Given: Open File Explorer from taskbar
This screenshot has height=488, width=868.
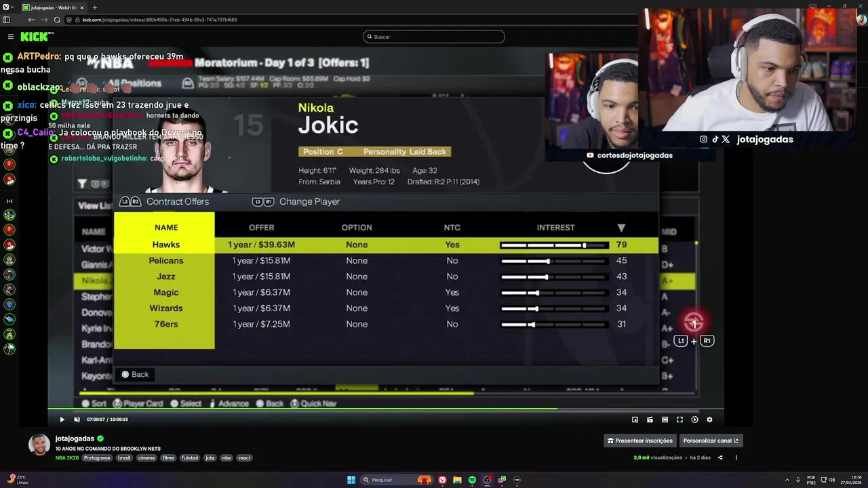Looking at the screenshot, I should click(x=457, y=480).
